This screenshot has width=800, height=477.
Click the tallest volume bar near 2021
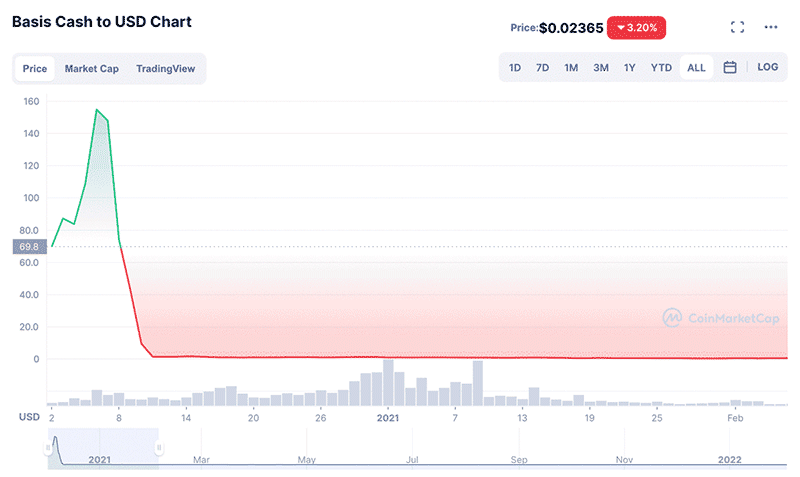[x=388, y=383]
